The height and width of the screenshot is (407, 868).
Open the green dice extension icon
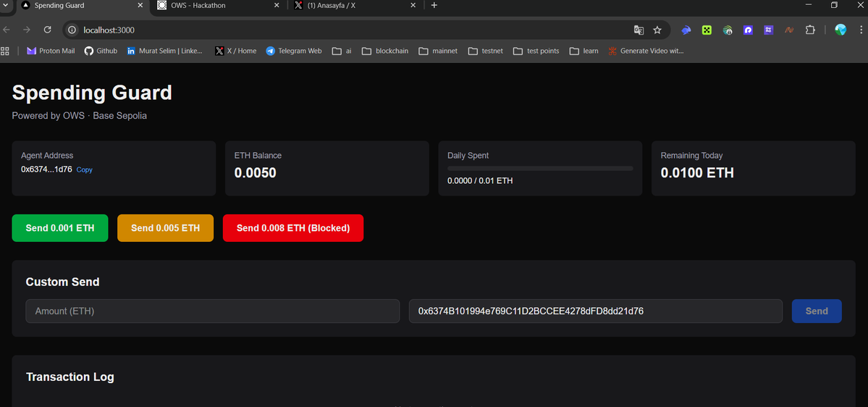(x=707, y=30)
